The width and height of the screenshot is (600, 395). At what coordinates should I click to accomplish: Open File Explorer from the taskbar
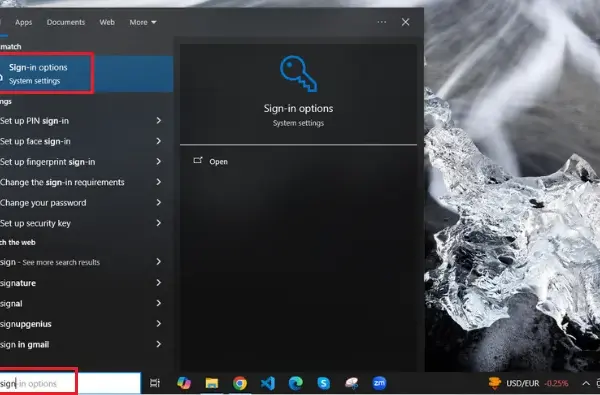pyautogui.click(x=212, y=383)
